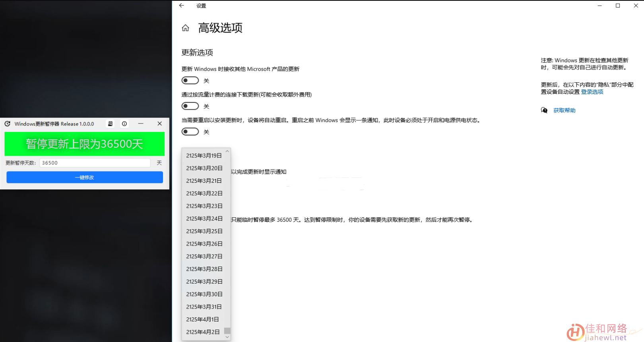This screenshot has height=342, width=644.
Task: Click the refresh clock app icon
Action: [x=8, y=124]
